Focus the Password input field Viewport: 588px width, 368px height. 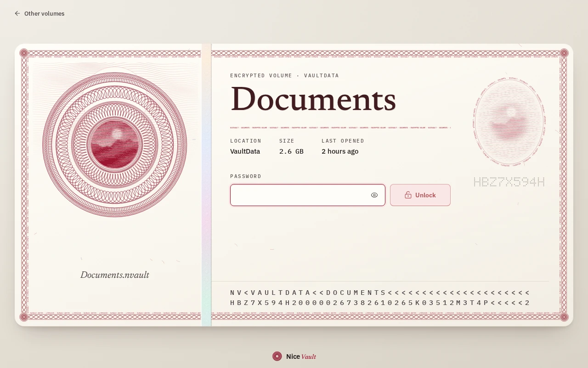[307, 195]
